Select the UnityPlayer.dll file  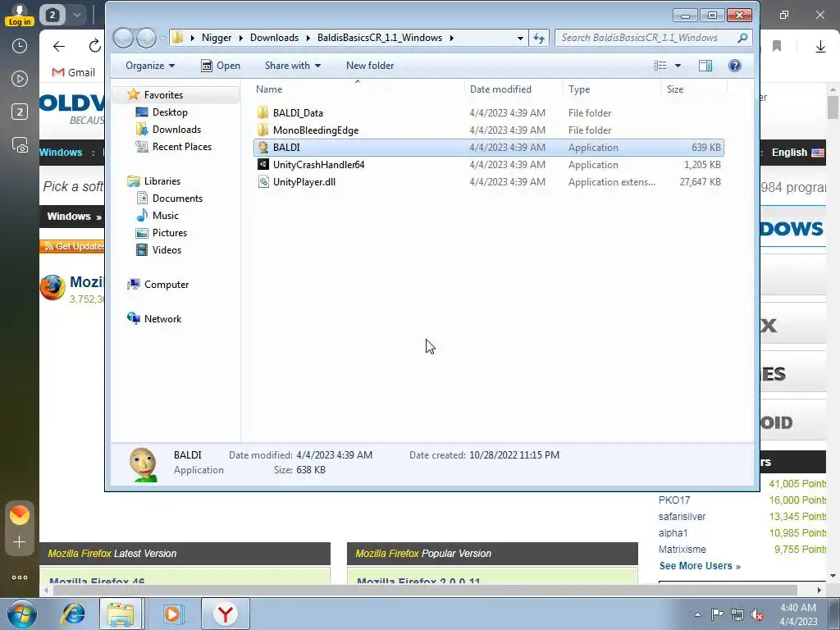304,181
